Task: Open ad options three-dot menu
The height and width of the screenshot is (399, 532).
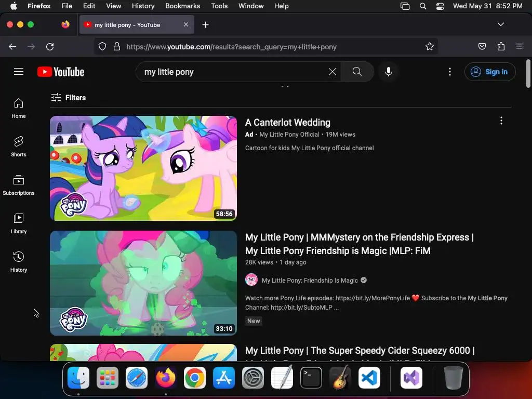Action: [501, 121]
